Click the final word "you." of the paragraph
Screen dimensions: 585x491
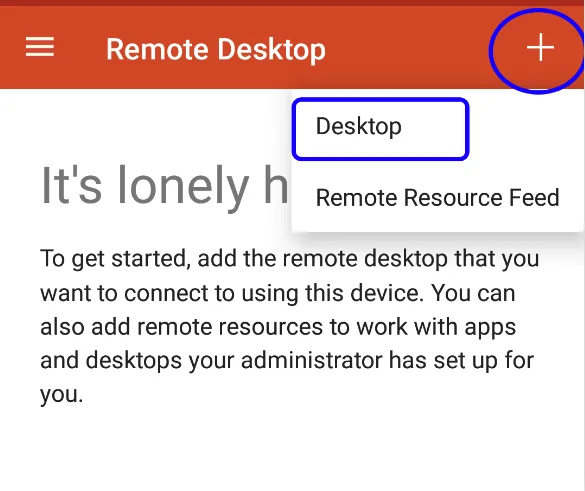62,395
